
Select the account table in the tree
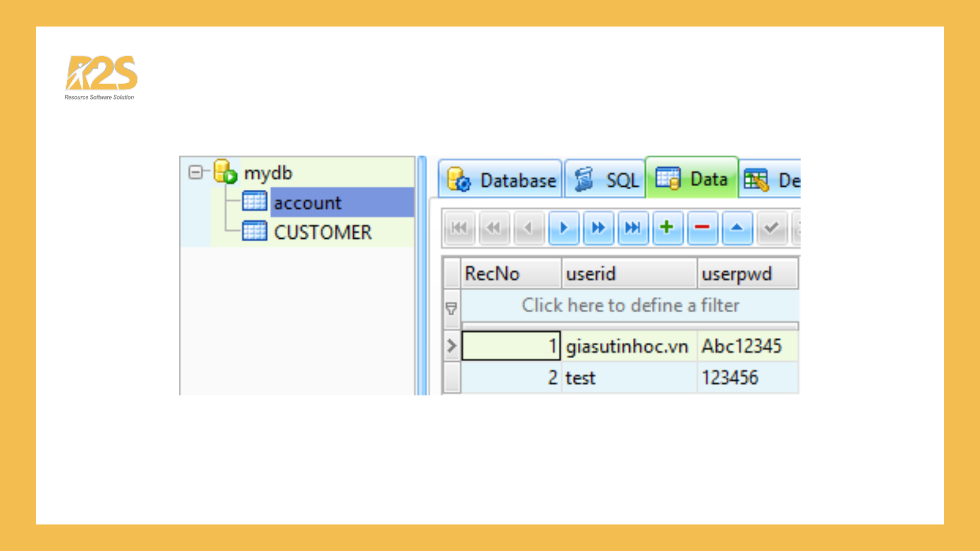point(307,203)
